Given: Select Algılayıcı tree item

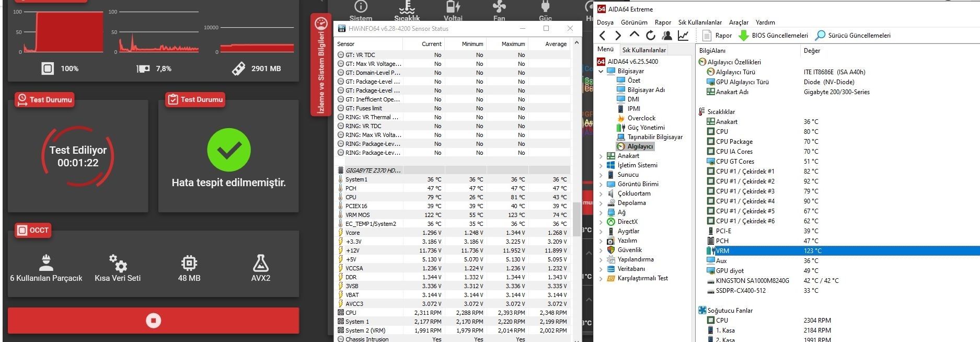Looking at the screenshot, I should tap(640, 146).
